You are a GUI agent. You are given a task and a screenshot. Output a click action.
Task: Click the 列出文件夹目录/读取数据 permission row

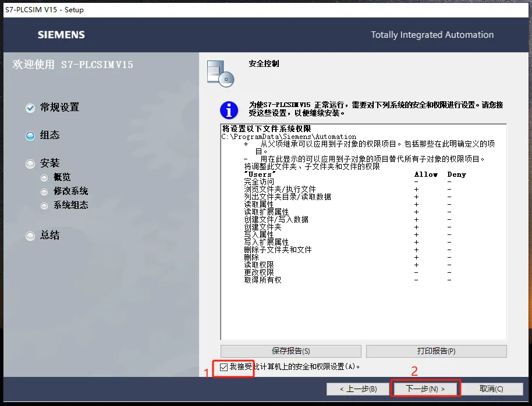pyautogui.click(x=347, y=197)
